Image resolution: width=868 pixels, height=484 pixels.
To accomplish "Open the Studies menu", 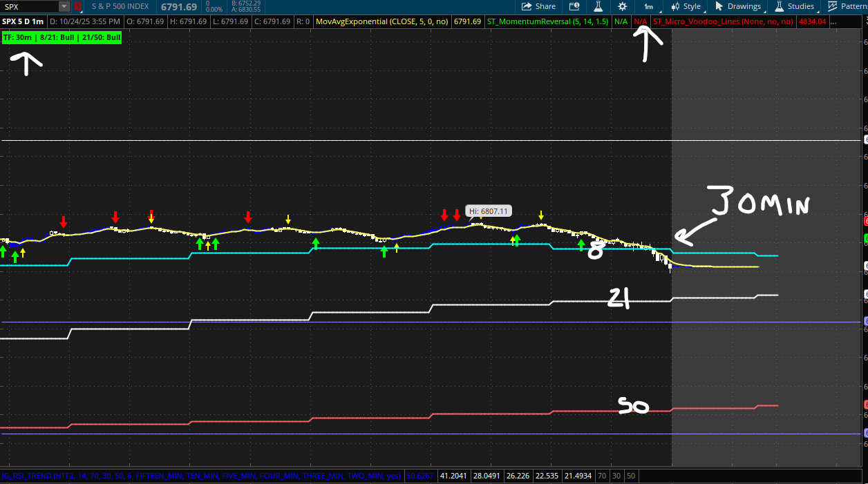I will [795, 6].
